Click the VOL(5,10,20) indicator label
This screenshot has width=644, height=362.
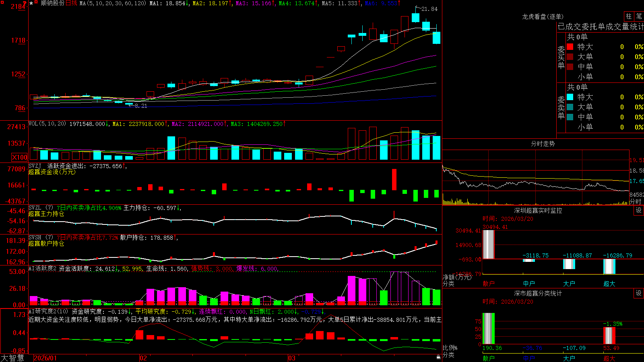pos(47,124)
